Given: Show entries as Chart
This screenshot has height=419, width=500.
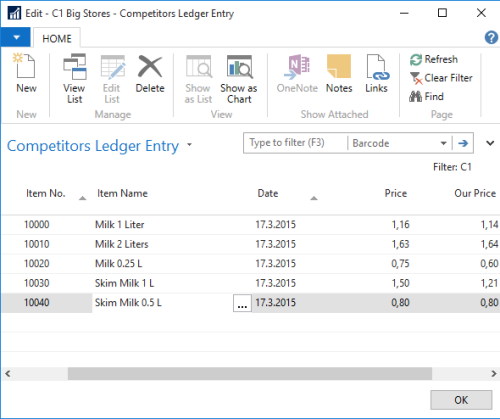Looking at the screenshot, I should [239, 79].
